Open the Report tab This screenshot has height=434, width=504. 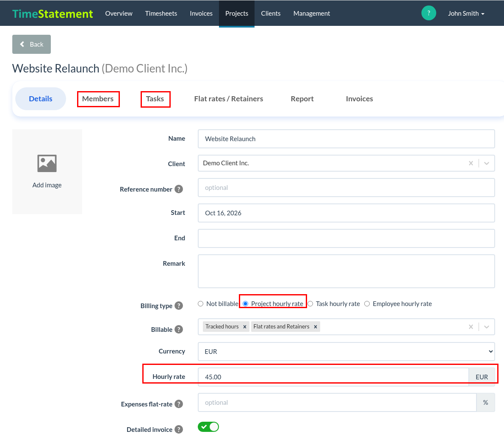click(302, 99)
